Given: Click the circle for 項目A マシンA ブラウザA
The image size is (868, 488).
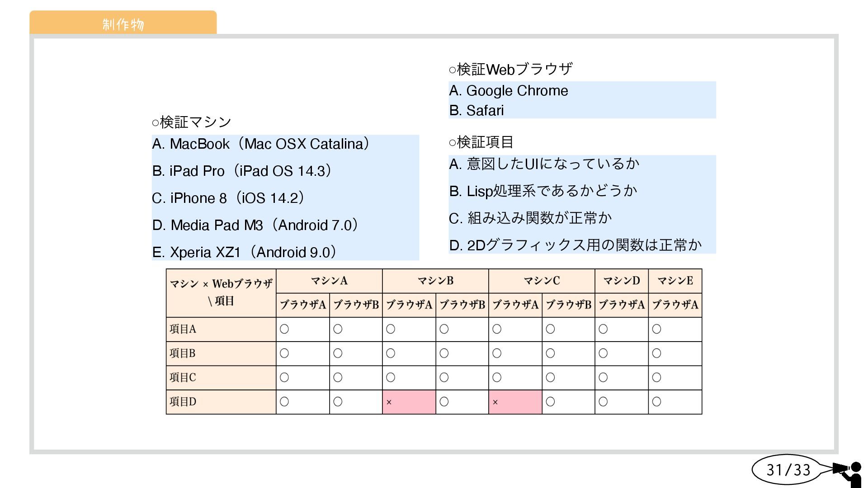Looking at the screenshot, I should coord(284,329).
